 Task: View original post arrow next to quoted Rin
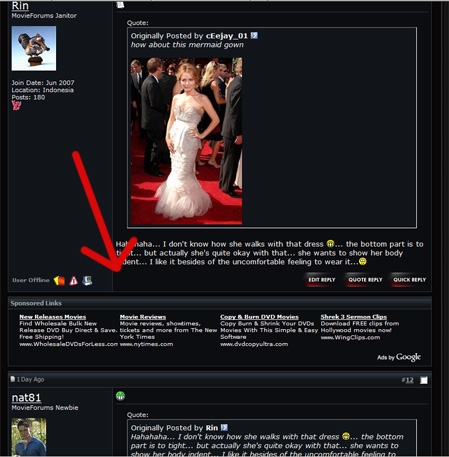(x=224, y=427)
